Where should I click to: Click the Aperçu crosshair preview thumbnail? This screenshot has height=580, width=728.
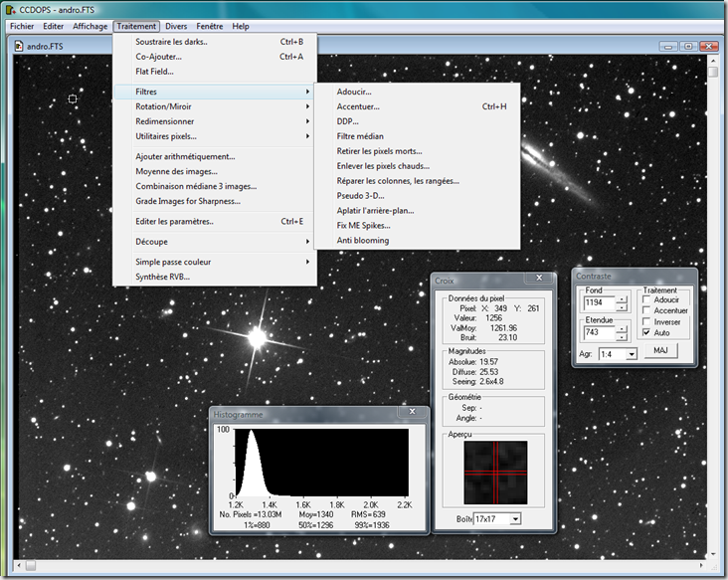pyautogui.click(x=495, y=473)
